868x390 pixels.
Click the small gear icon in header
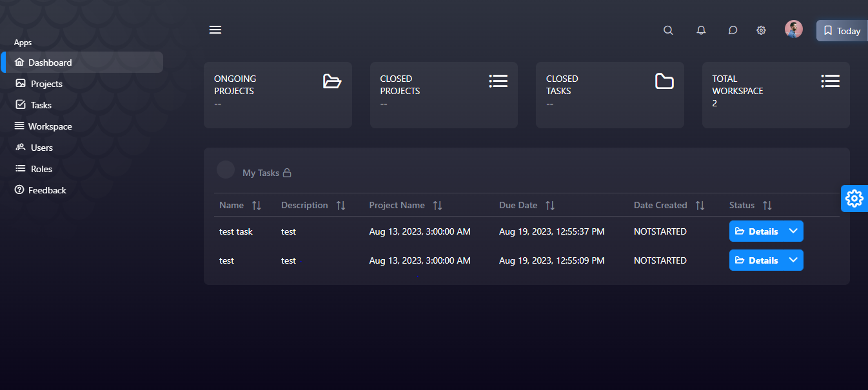coord(761,30)
